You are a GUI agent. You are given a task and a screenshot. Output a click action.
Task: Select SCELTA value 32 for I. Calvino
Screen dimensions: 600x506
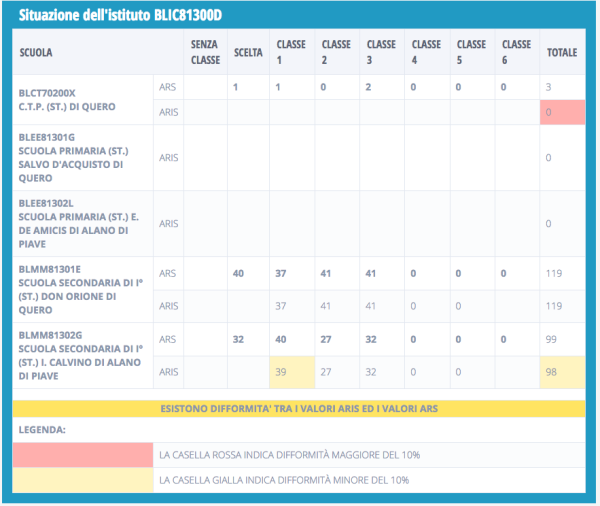(238, 338)
